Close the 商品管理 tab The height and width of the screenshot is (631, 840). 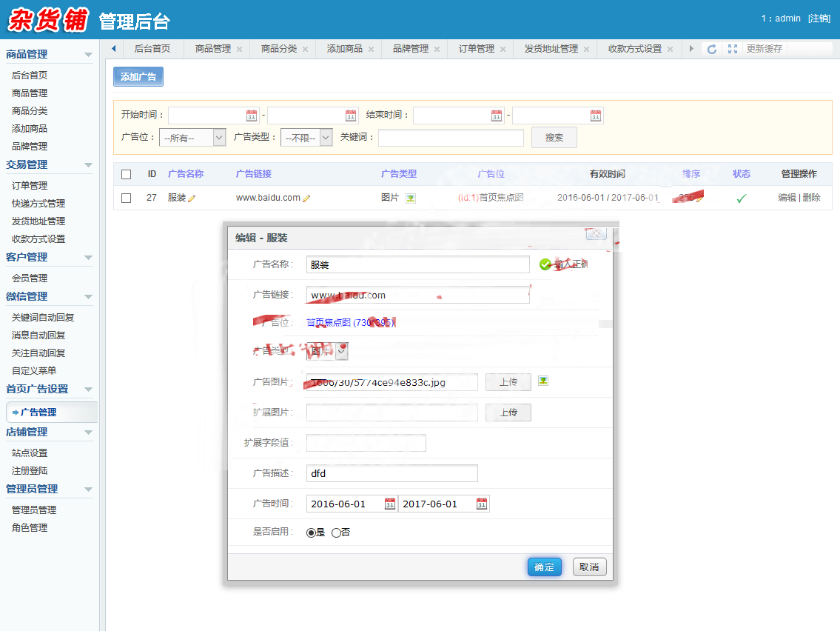(x=239, y=50)
